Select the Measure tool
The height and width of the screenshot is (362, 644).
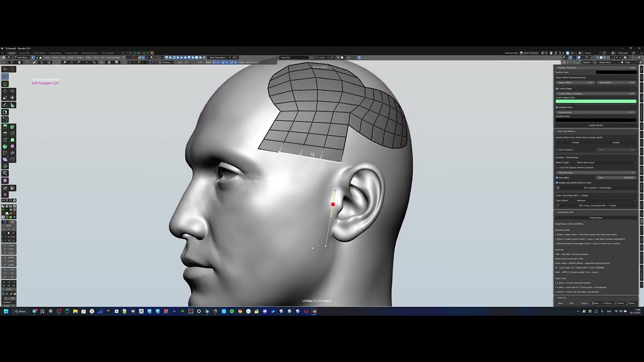(13, 105)
